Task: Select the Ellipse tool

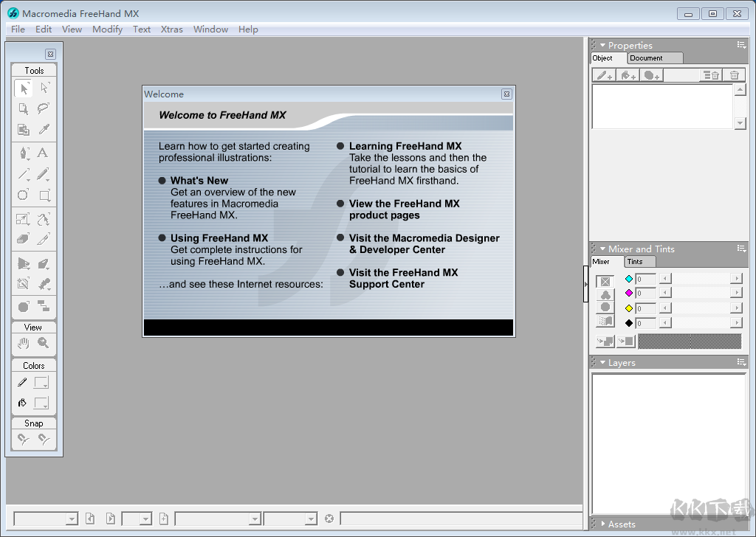Action: (23, 195)
